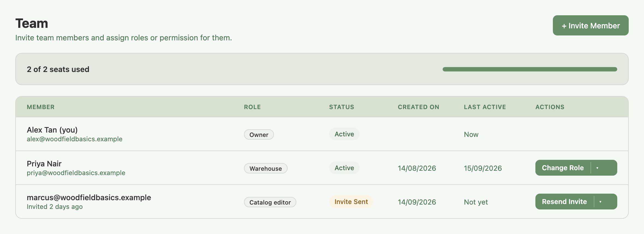Image resolution: width=644 pixels, height=234 pixels.
Task: Click the "2 of 2 seats used" label
Action: (58, 69)
